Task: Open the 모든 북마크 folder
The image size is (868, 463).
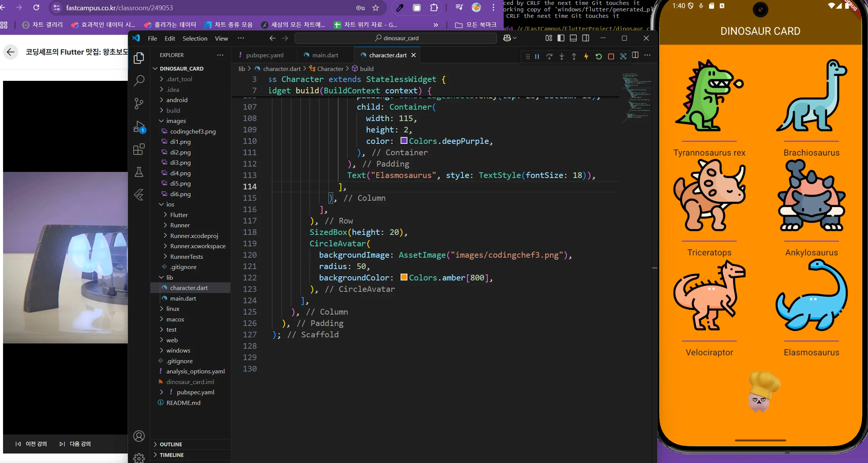Action: pos(476,25)
